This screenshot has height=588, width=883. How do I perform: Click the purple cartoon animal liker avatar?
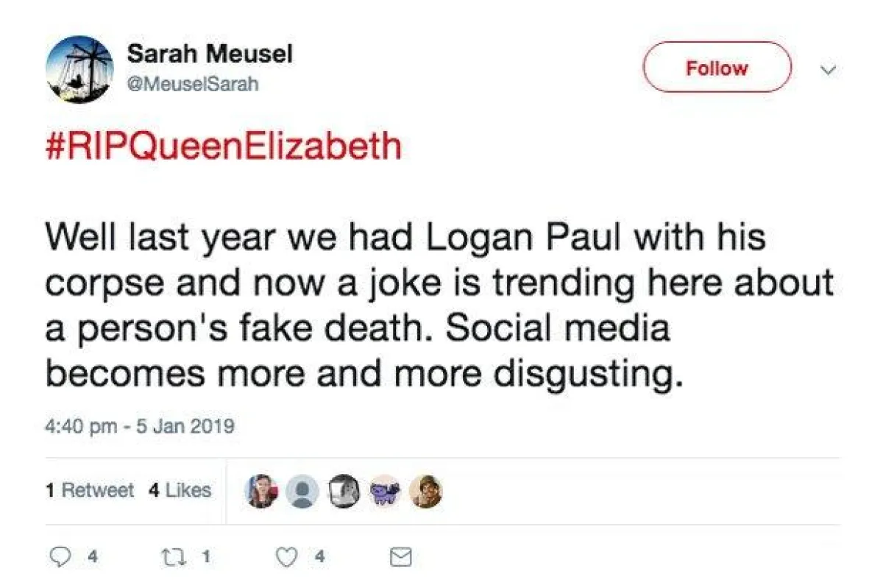click(x=386, y=491)
